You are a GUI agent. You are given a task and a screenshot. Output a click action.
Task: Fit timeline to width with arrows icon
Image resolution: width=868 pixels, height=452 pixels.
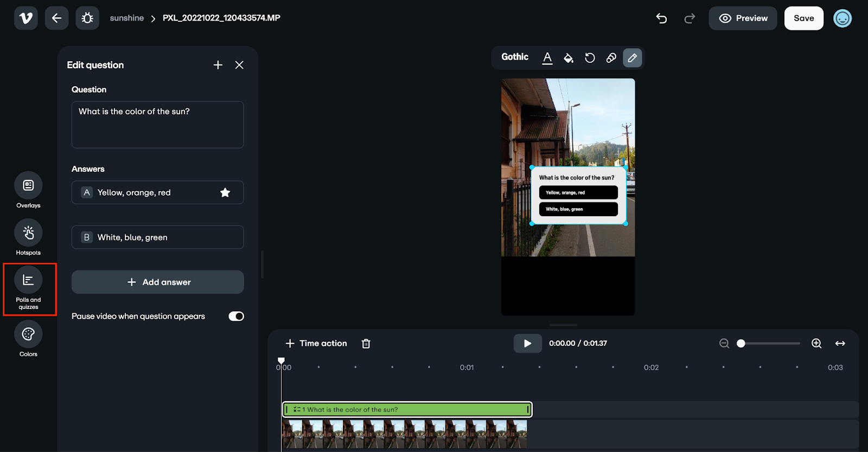[840, 344]
